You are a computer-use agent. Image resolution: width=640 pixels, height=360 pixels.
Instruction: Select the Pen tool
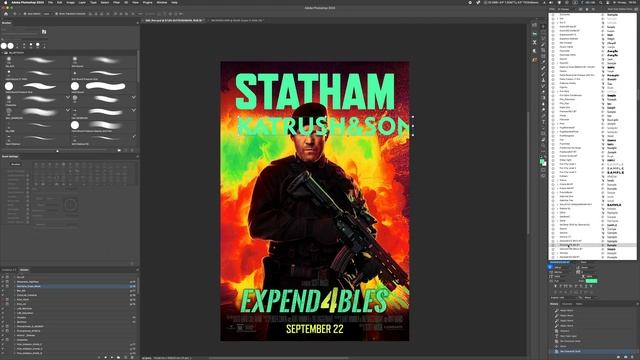click(543, 116)
